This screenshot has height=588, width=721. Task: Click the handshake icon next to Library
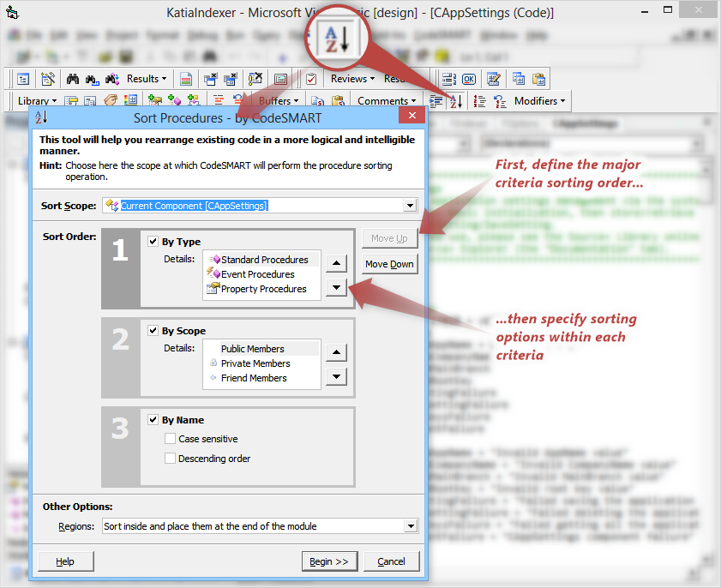point(111,100)
